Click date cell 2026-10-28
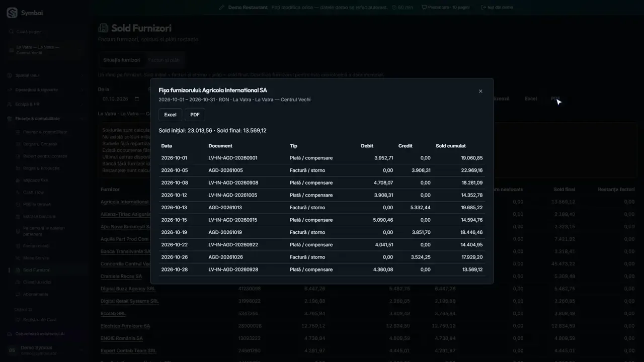 174,269
